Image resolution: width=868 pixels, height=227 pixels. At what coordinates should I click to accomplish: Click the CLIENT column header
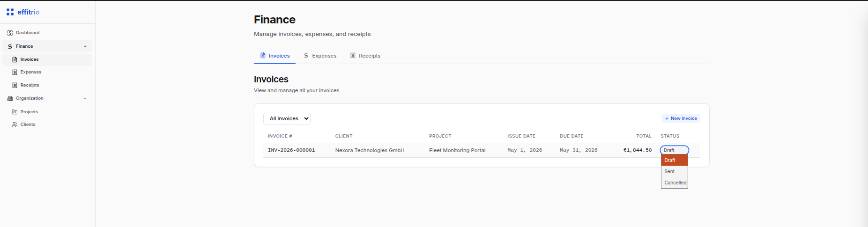tap(344, 136)
